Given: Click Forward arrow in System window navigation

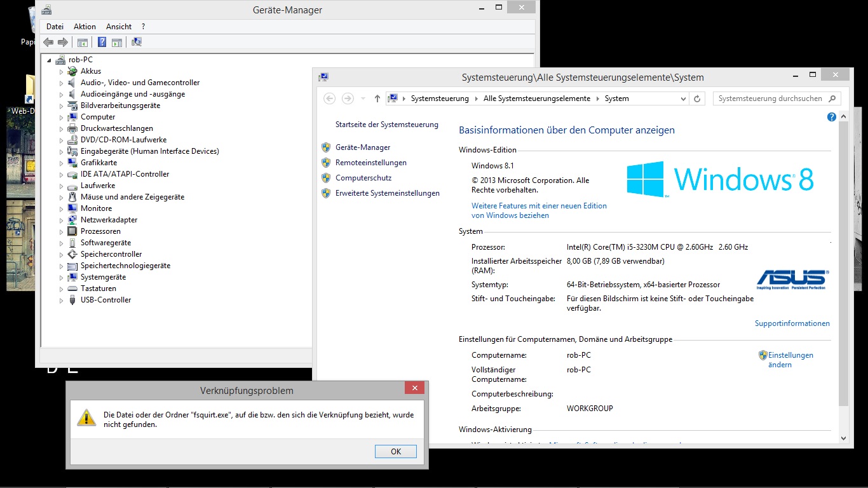Looking at the screenshot, I should click(x=348, y=98).
